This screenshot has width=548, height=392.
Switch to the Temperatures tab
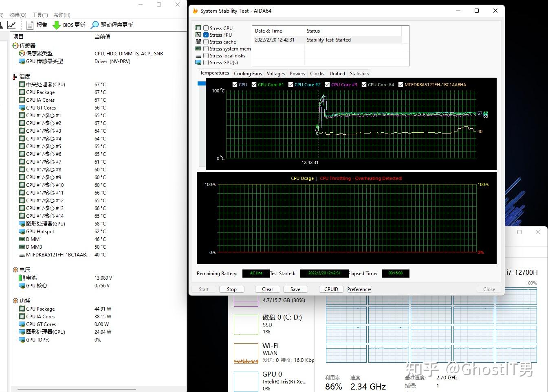click(x=214, y=73)
